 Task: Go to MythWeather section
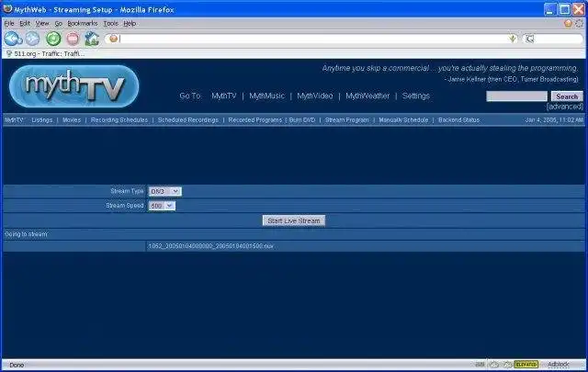[367, 96]
